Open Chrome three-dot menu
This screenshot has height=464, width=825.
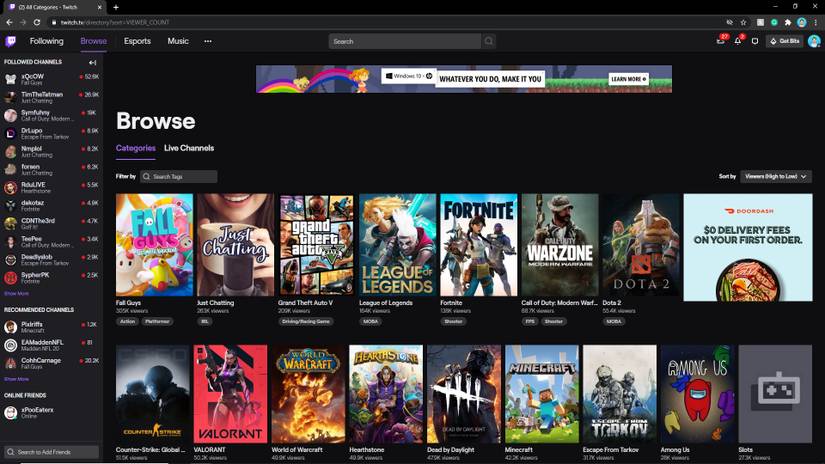(816, 22)
